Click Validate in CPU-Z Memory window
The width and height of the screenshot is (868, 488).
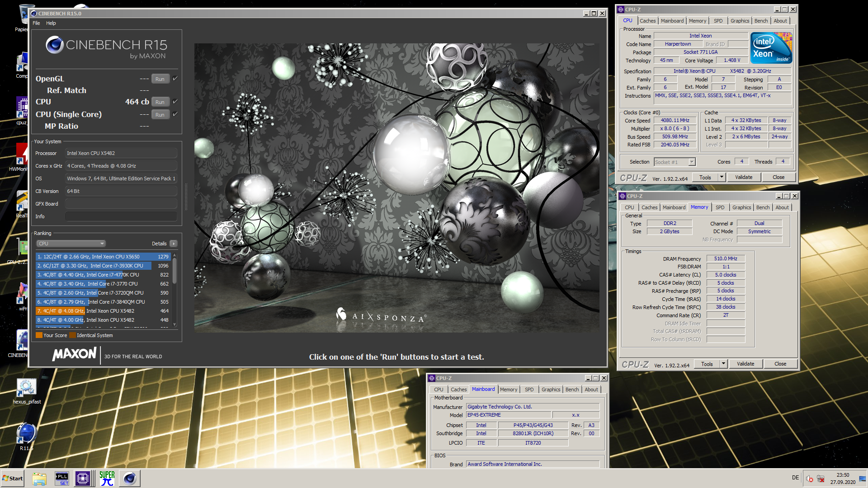click(745, 364)
